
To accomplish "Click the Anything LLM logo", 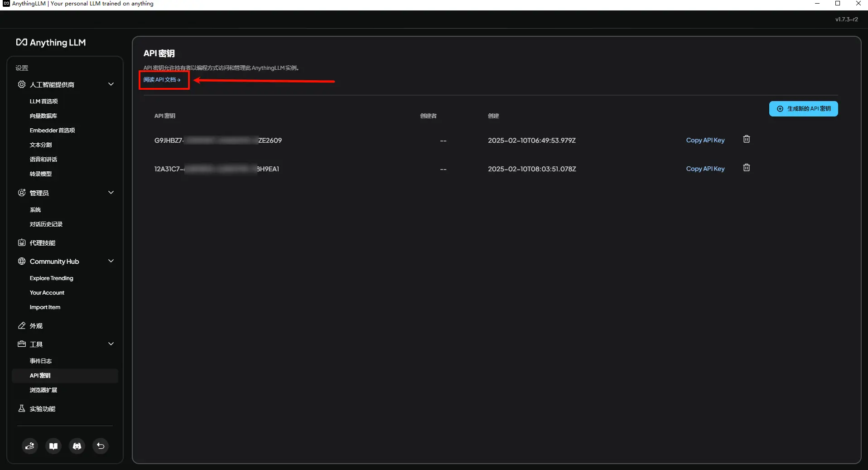I will coord(51,43).
